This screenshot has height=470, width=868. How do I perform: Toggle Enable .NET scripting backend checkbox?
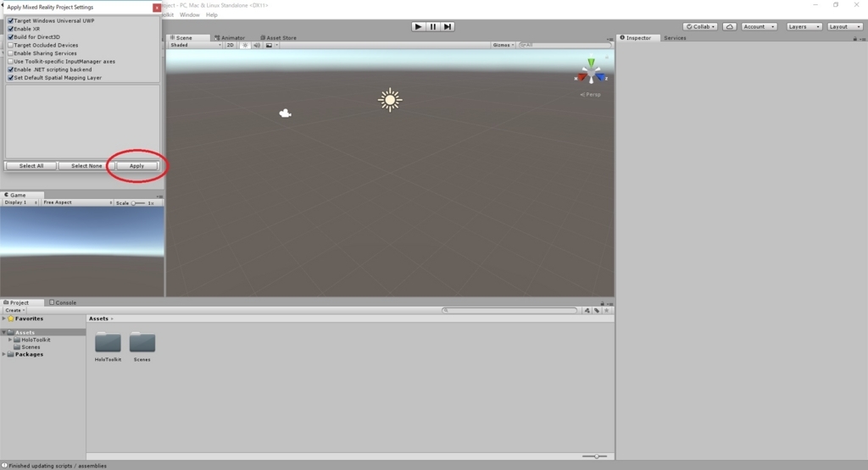[10, 69]
